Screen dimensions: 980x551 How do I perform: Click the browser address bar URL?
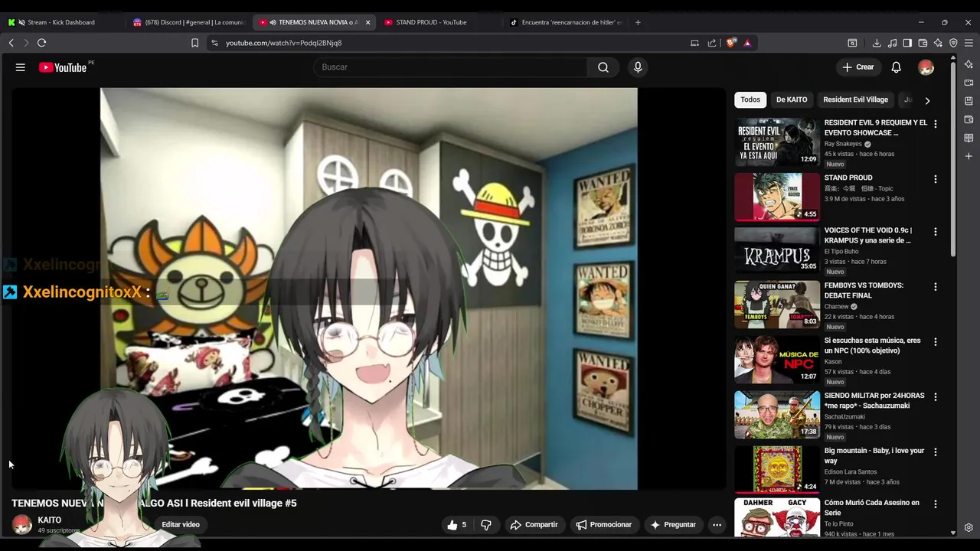pos(283,43)
